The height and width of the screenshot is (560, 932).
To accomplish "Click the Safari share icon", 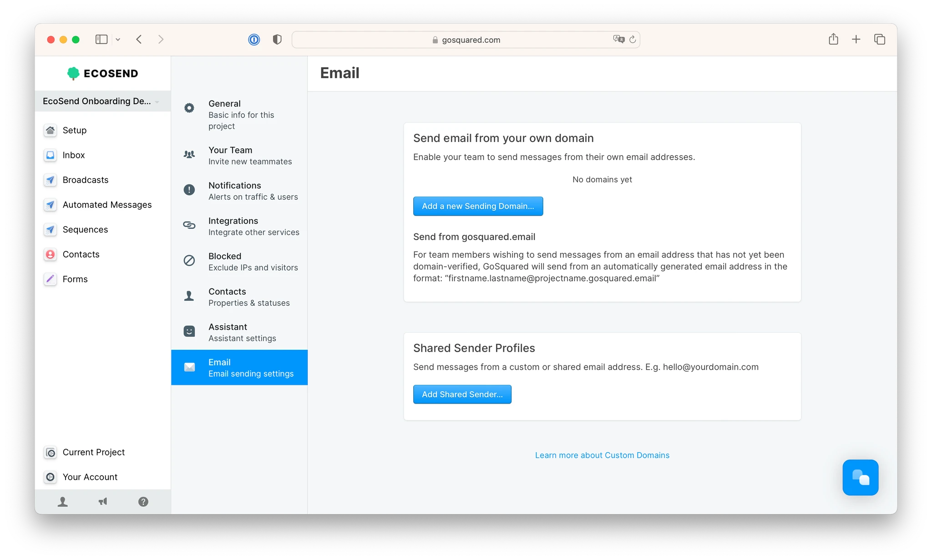I will (x=833, y=40).
